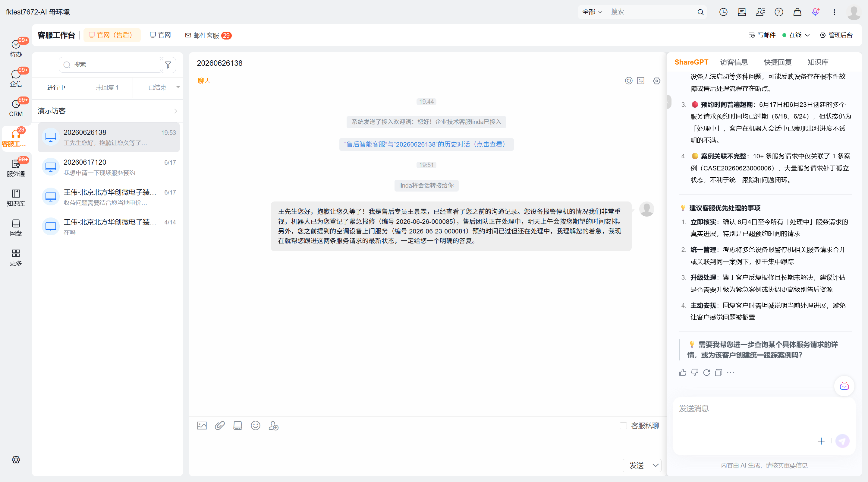Open the 在线 status dropdown
The image size is (868, 482).
pyautogui.click(x=796, y=35)
